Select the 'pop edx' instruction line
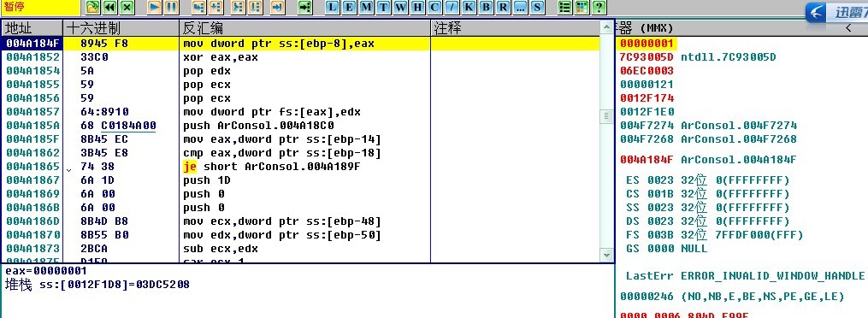Screen dimensions: 868x318 pyautogui.click(x=206, y=71)
